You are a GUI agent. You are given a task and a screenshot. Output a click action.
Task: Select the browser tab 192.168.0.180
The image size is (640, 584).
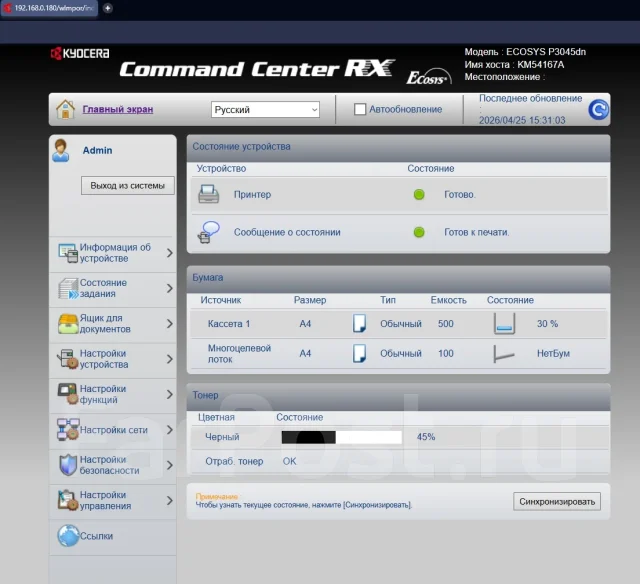tap(49, 8)
